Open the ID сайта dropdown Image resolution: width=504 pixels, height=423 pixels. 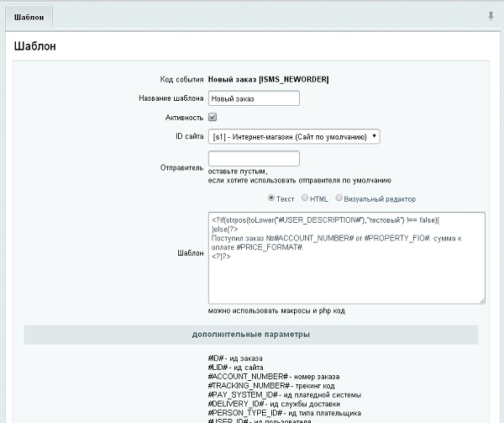coord(293,136)
